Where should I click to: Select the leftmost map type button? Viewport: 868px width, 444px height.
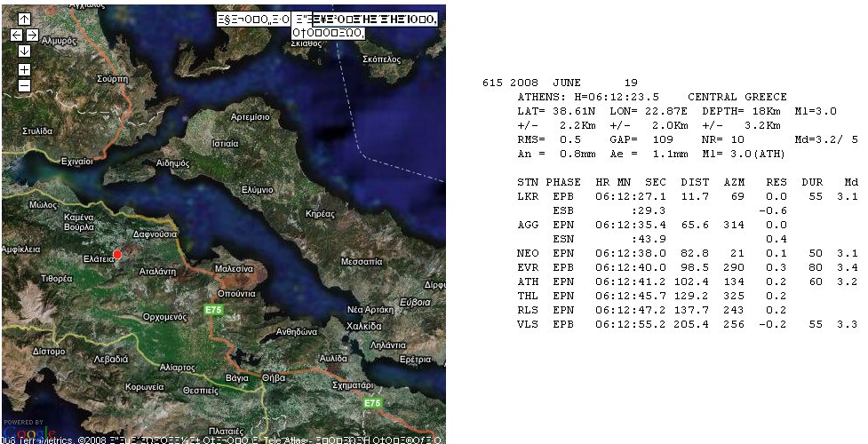(x=253, y=20)
